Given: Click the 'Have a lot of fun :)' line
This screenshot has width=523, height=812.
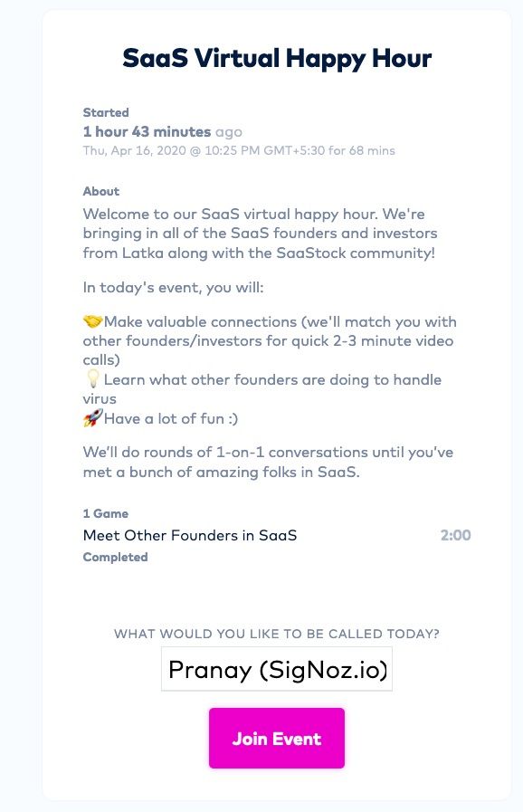Looking at the screenshot, I should (171, 418).
